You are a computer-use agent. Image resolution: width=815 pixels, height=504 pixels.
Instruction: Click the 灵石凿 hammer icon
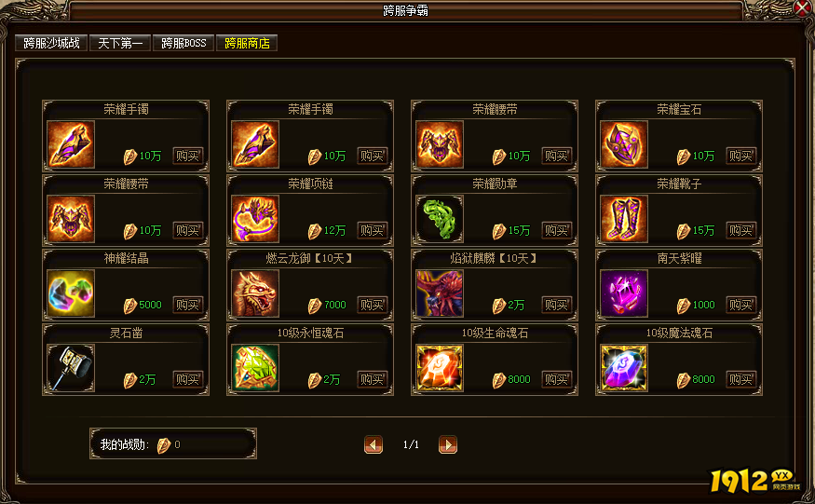pos(71,368)
